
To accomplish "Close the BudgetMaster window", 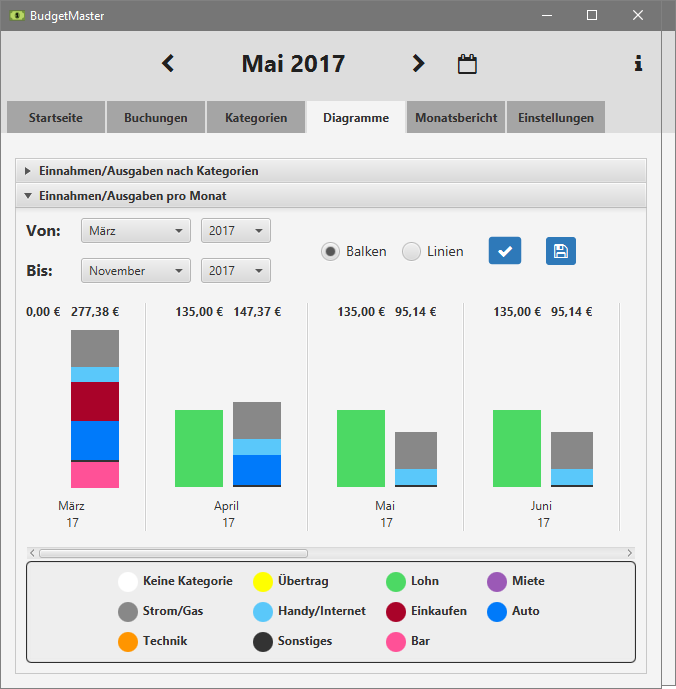I will click(x=638, y=15).
